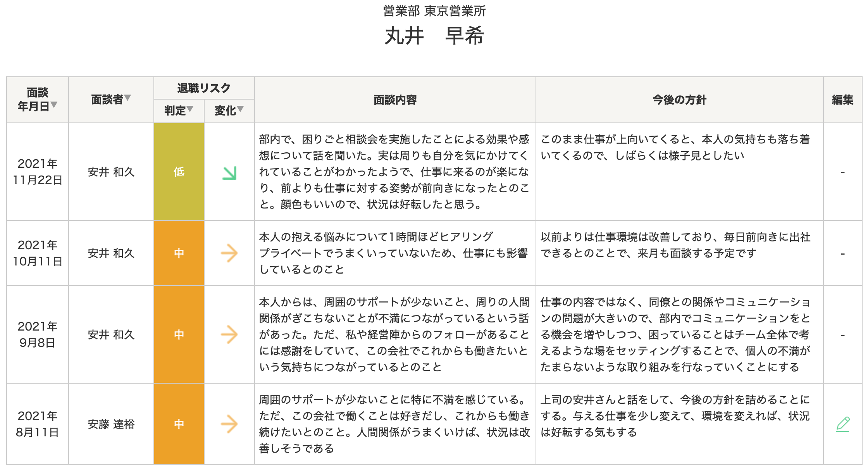Open the 面談者 filter dropdown arrow
Viewport: 868px width, 472px height.
click(127, 98)
